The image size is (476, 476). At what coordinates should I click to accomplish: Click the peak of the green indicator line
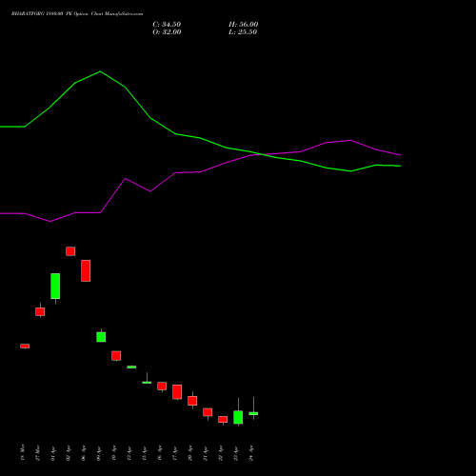[x=100, y=71]
